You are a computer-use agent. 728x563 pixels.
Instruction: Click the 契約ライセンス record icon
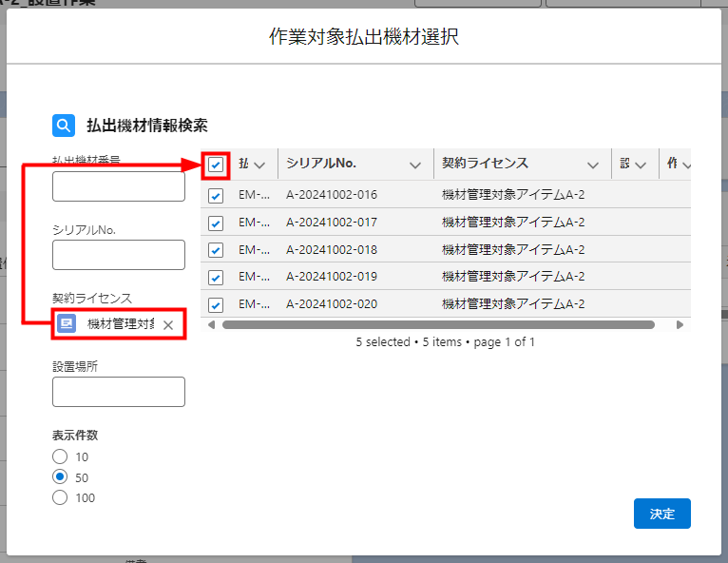(67, 324)
